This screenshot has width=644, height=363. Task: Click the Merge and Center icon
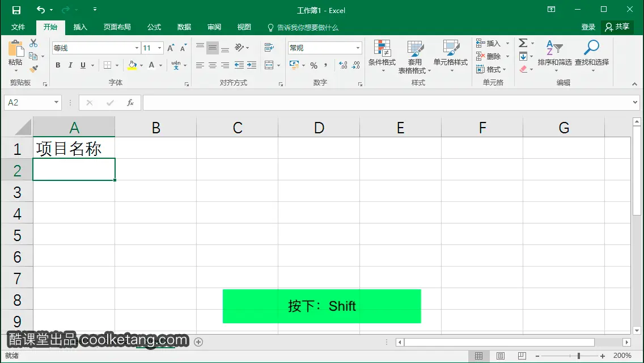coord(269,65)
